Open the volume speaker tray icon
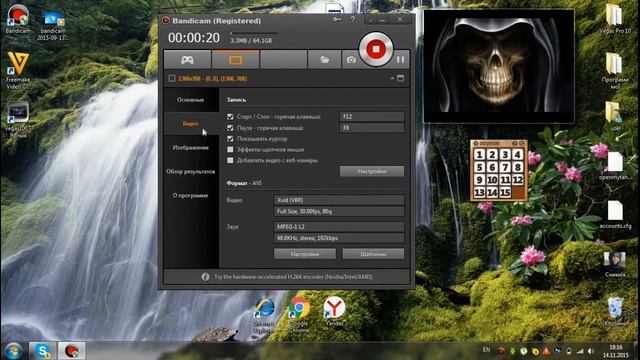The width and height of the screenshot is (640, 360). [591, 351]
